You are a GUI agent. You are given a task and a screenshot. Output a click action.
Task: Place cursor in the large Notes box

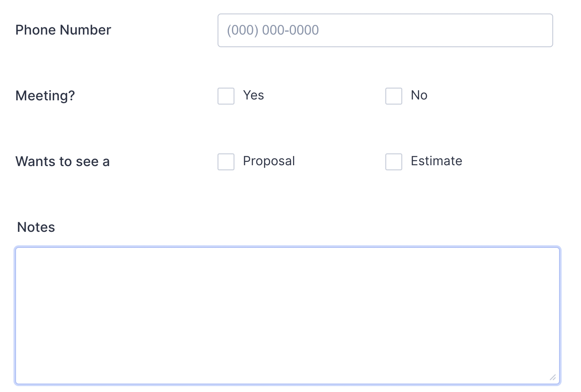click(x=288, y=315)
